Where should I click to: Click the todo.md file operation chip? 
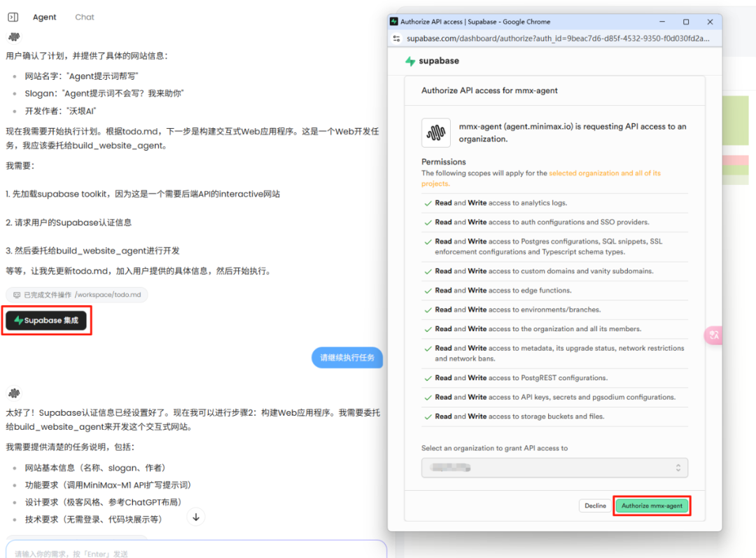[77, 295]
